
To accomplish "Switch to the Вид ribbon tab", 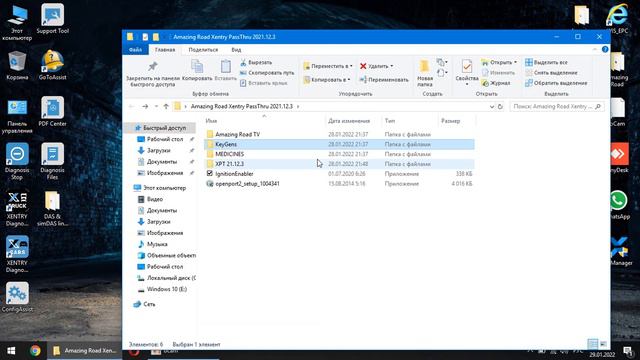I will click(x=236, y=50).
